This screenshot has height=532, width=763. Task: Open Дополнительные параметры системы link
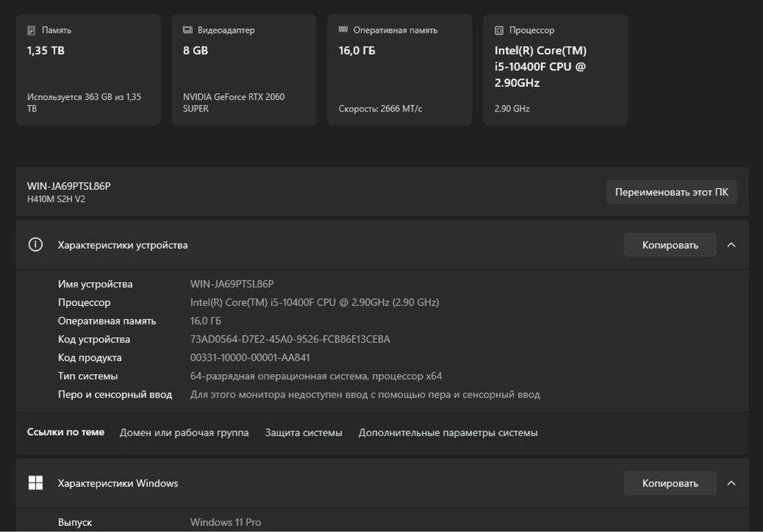(x=448, y=432)
